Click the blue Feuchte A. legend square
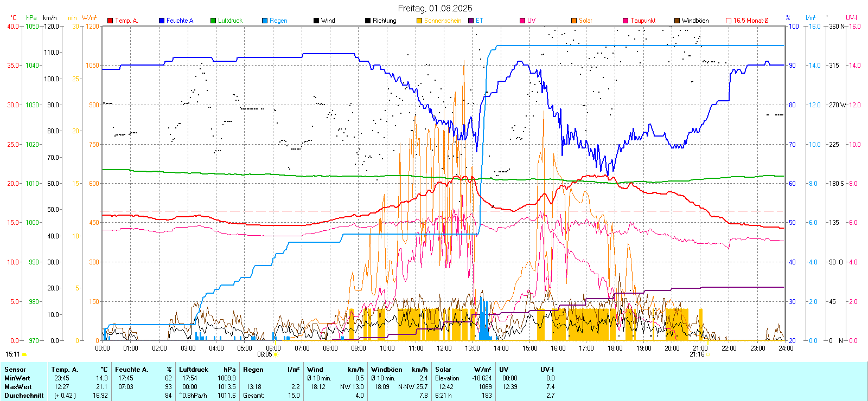This screenshot has width=868, height=401. pyautogui.click(x=162, y=21)
